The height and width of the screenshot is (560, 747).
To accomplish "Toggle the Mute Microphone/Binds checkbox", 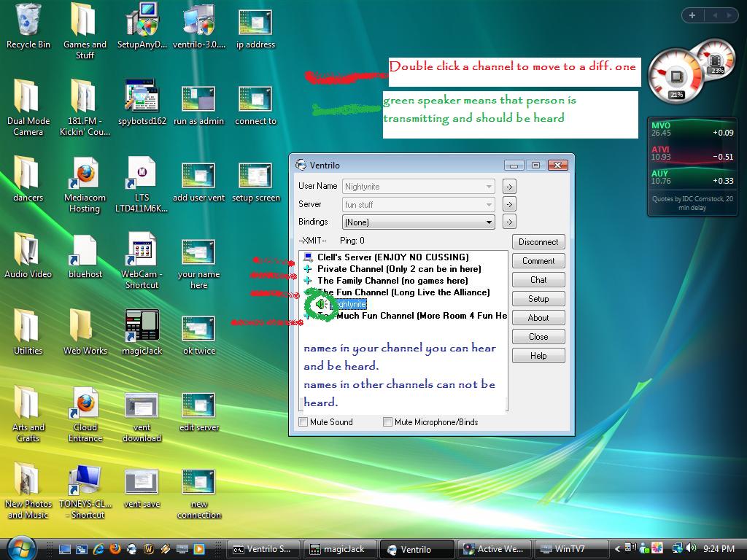I will pos(388,422).
